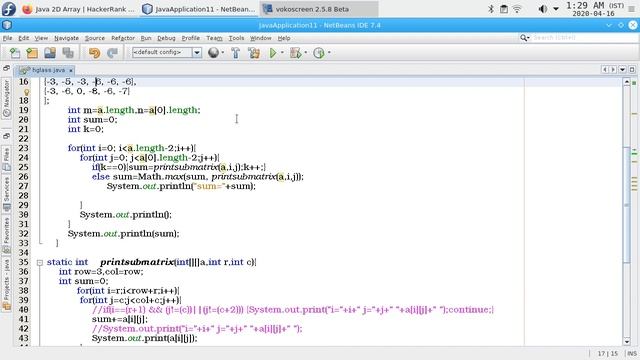Switch to Firefox Java 2D Array HackerRank window

click(79, 9)
